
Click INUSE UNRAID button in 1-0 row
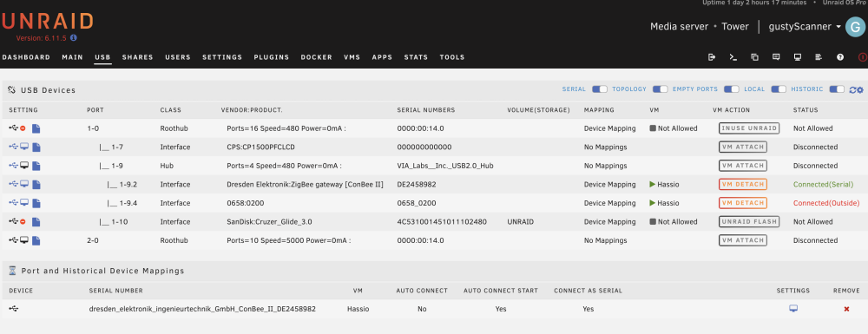pyautogui.click(x=749, y=128)
